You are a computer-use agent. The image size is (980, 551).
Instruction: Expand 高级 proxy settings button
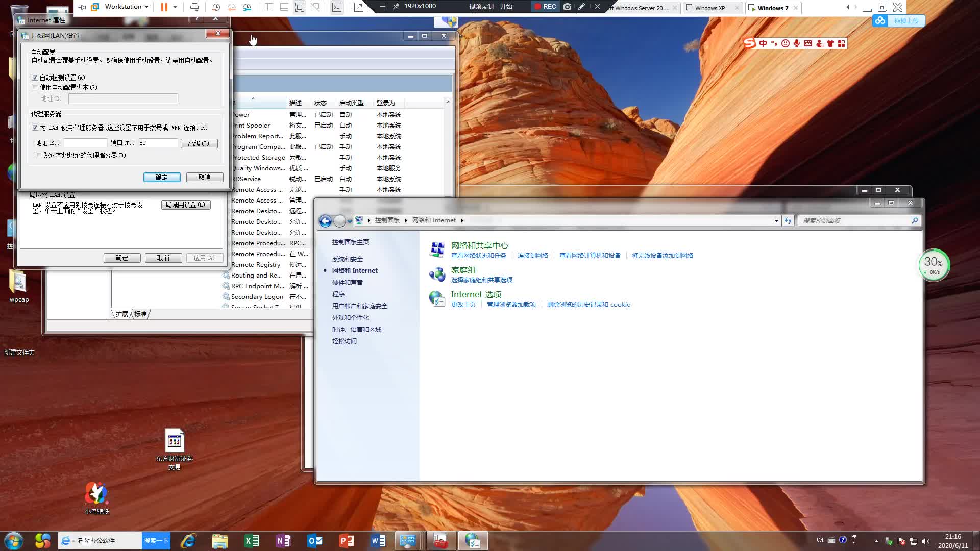pyautogui.click(x=198, y=143)
